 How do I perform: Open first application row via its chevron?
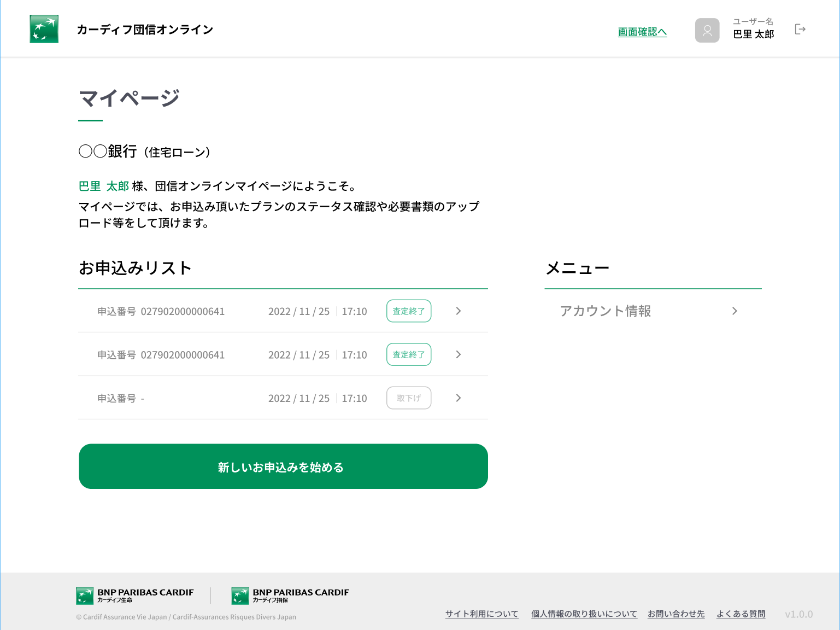point(459,311)
